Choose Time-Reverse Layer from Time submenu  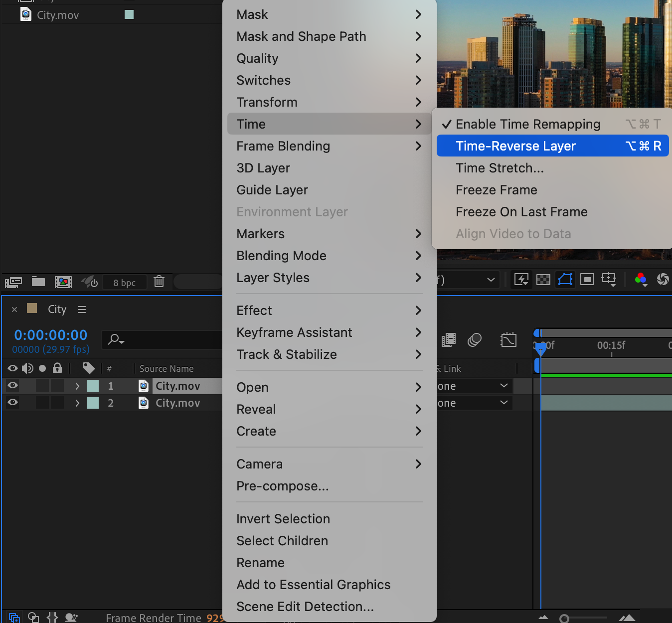(515, 146)
